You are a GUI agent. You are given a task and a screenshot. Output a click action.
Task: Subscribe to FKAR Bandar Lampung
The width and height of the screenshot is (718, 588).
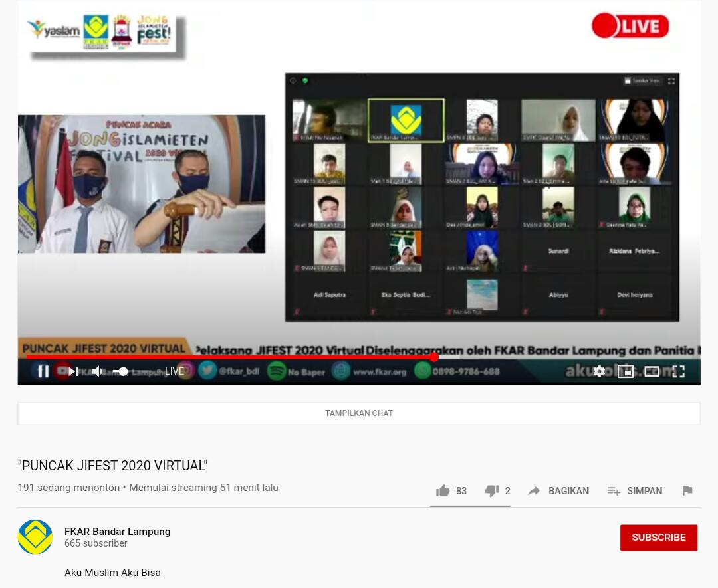tap(658, 538)
